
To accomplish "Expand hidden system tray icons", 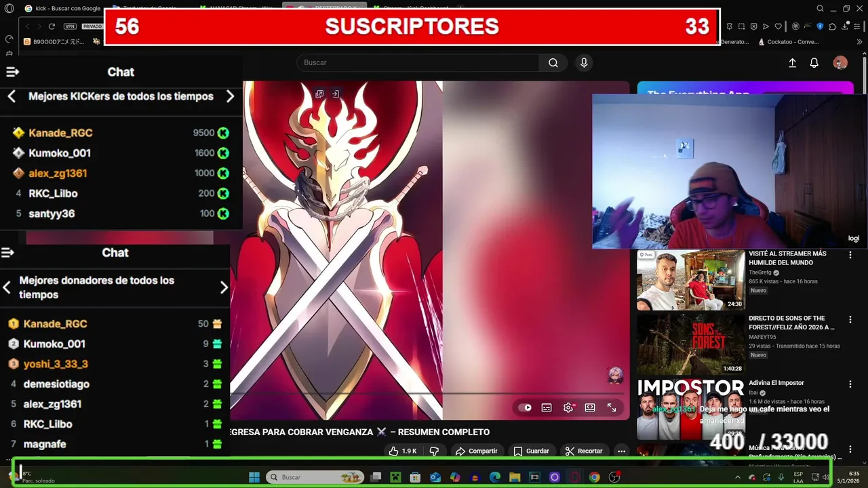I will click(x=738, y=477).
